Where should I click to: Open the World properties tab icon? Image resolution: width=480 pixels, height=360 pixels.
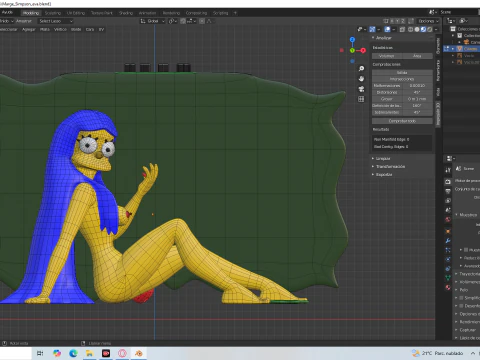[448, 219]
